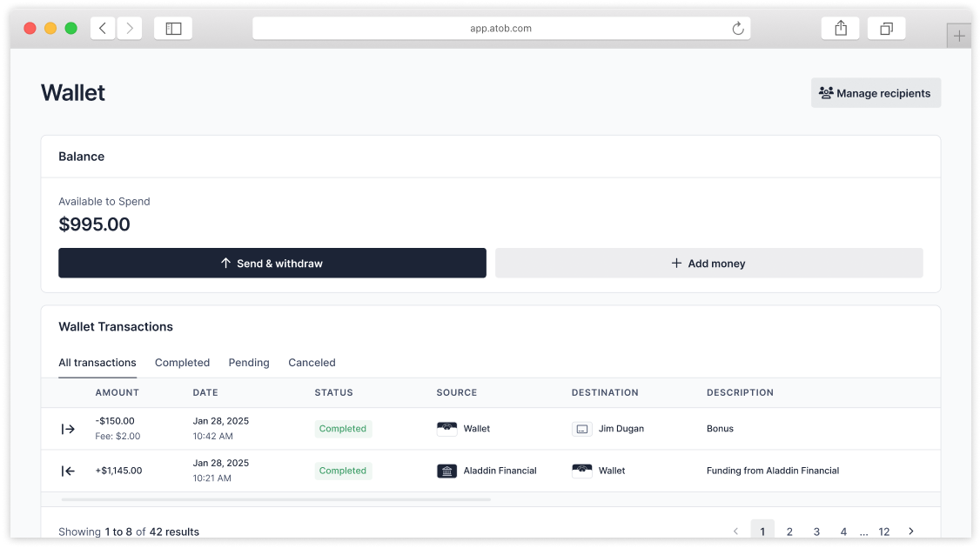Screen dimensions: 980x555
Task: Click the next page chevron in pagination
Action: point(910,531)
